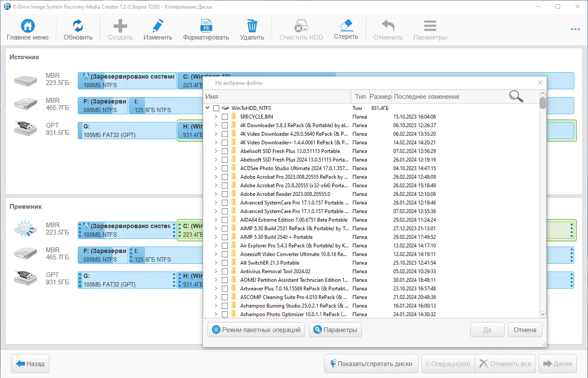
Task: Open Параметры button in file dialog
Action: [335, 330]
